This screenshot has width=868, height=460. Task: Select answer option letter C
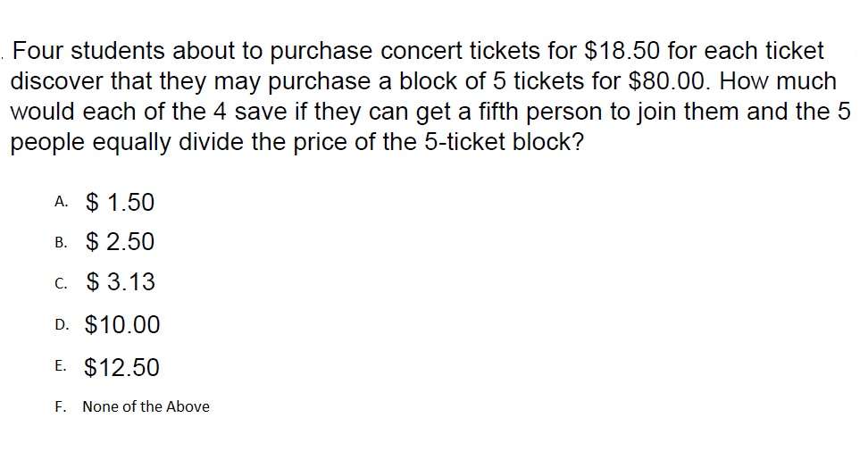(x=60, y=284)
